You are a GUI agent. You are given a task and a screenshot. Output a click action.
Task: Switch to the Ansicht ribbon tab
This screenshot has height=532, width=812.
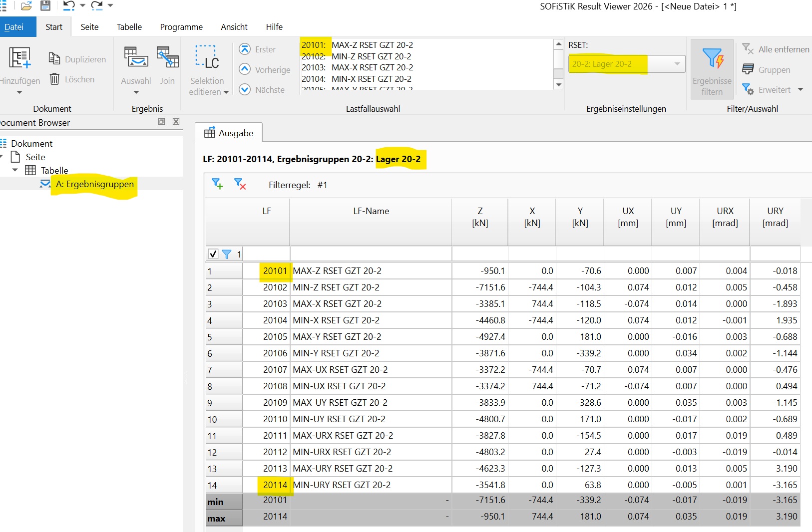pos(234,27)
